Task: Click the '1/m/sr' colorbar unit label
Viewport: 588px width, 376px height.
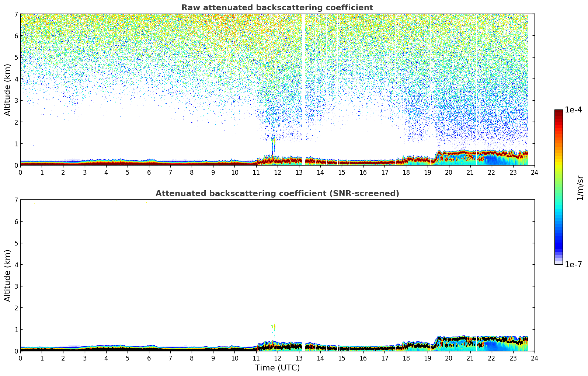Action: [x=580, y=187]
